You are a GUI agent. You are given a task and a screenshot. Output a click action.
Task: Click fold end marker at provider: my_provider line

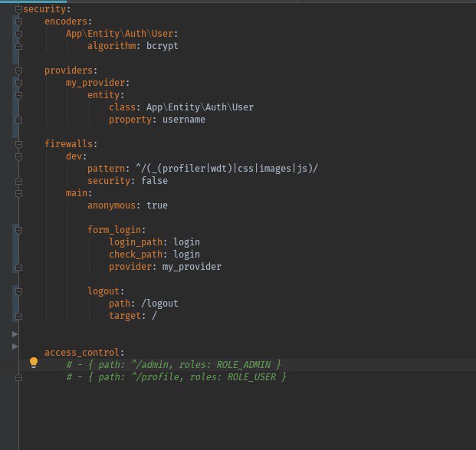(x=18, y=268)
